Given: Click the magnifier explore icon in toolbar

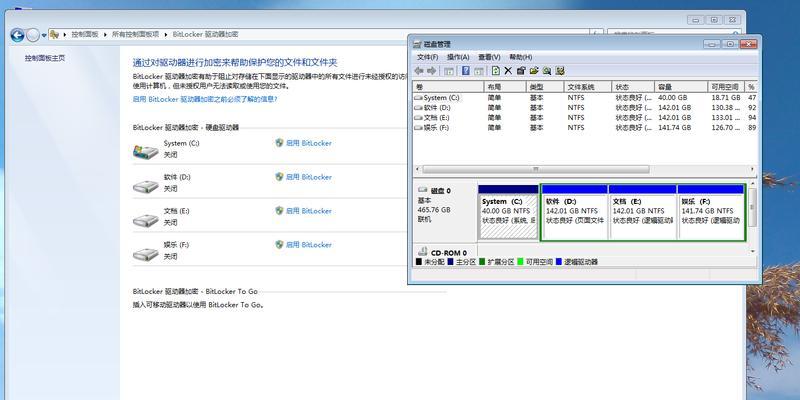Looking at the screenshot, I should (547, 71).
